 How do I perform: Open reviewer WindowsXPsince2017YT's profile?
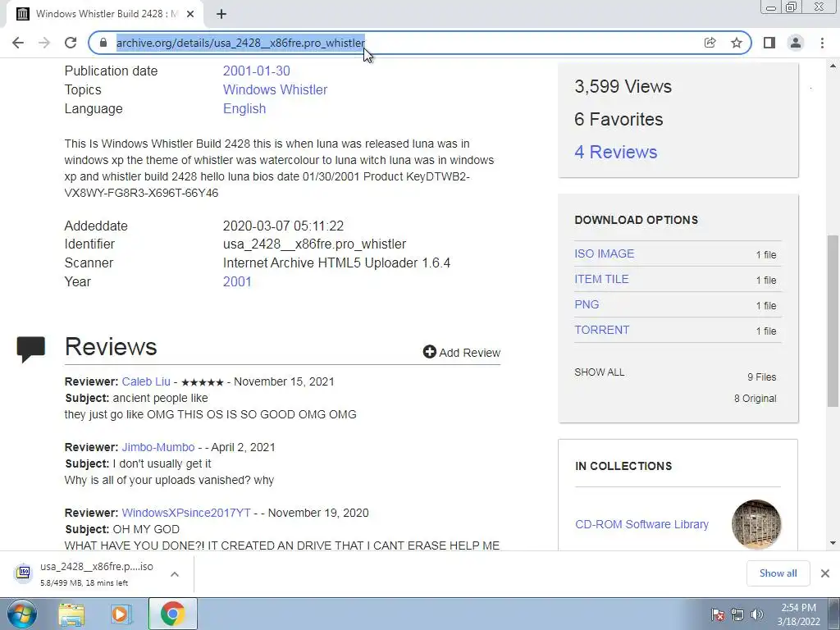(186, 513)
